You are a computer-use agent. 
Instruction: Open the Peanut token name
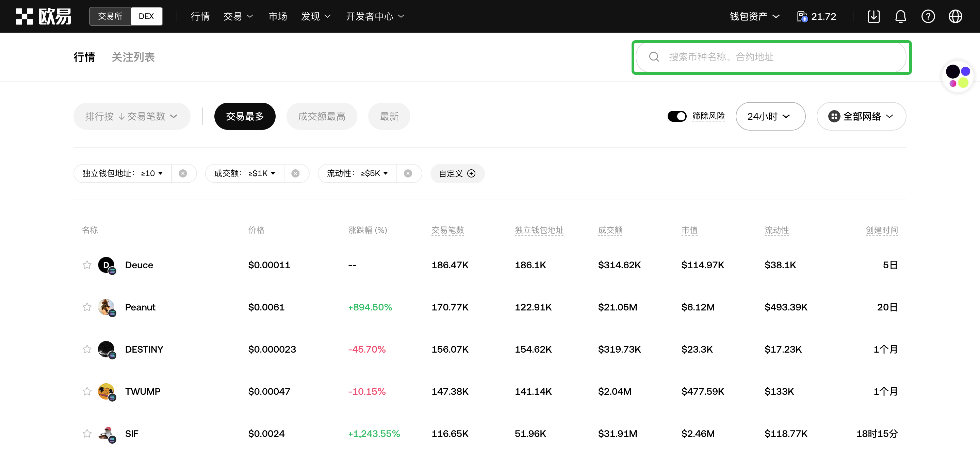click(x=140, y=307)
